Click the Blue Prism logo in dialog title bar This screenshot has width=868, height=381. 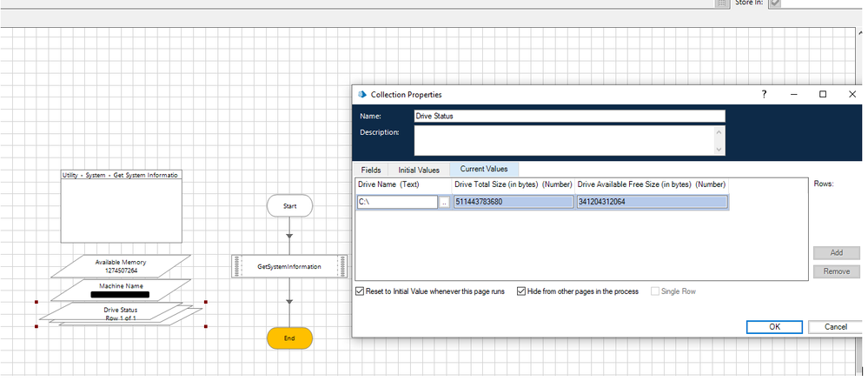[361, 94]
